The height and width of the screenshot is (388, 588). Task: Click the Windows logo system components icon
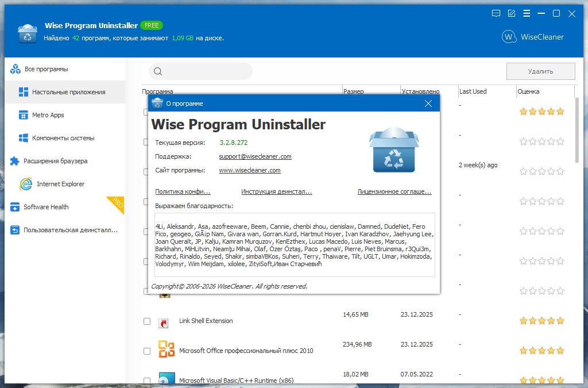pos(23,138)
